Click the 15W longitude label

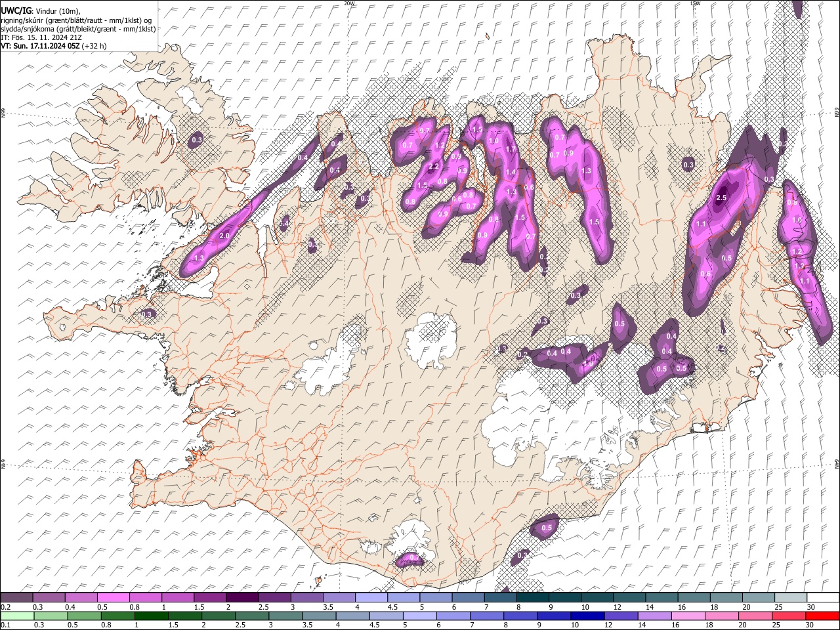695,3
